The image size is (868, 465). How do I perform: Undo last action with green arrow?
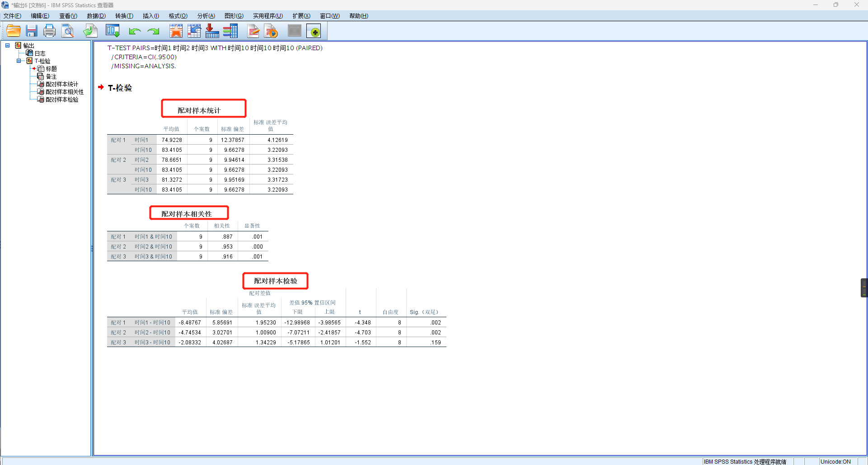click(135, 31)
